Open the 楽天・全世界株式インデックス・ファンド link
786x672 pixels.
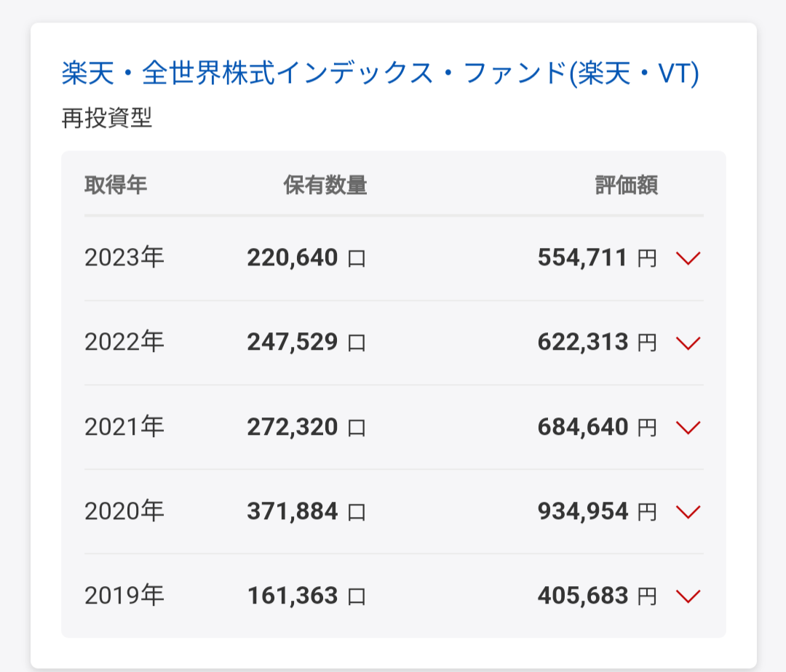380,73
